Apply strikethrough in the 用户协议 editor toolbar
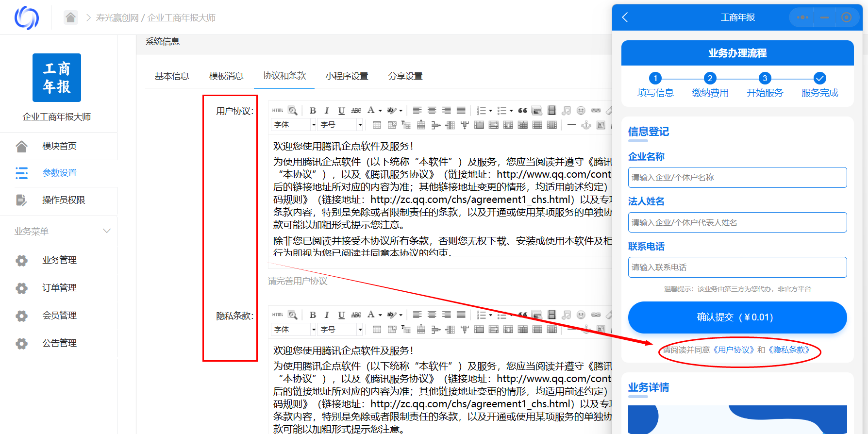868x434 pixels. [356, 111]
